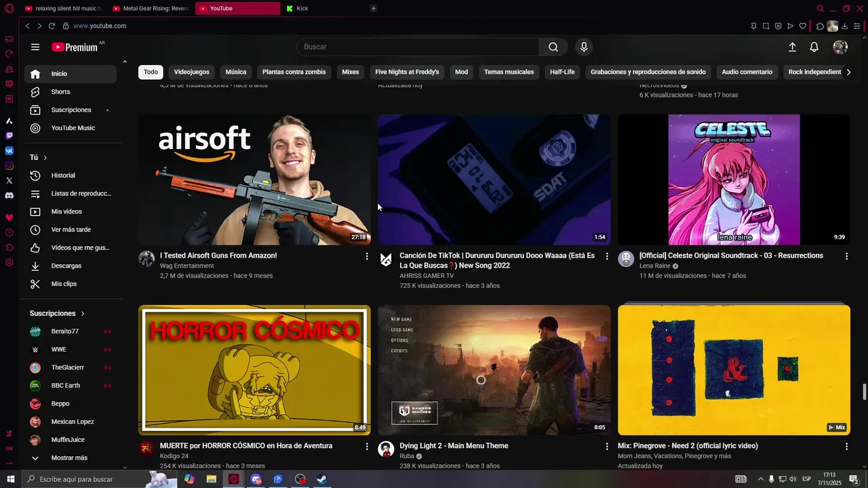This screenshot has width=868, height=488.
Task: Open browser downloads icon
Action: [x=845, y=26]
